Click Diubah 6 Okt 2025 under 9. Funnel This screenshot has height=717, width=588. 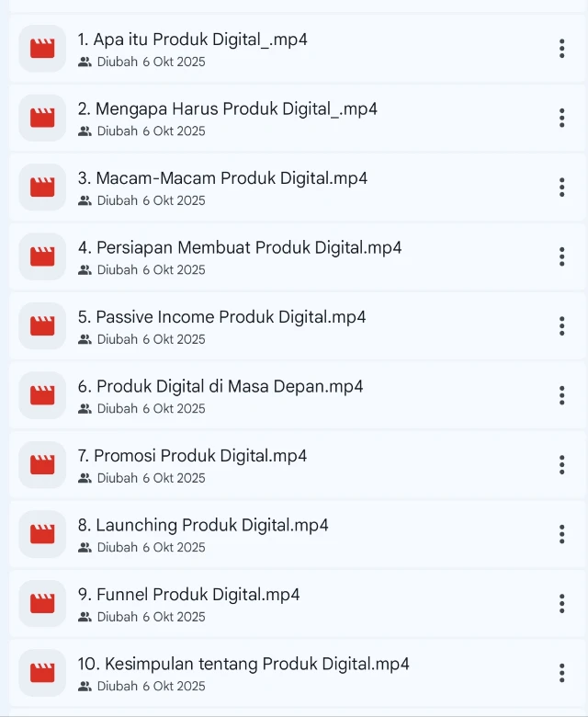[152, 617]
